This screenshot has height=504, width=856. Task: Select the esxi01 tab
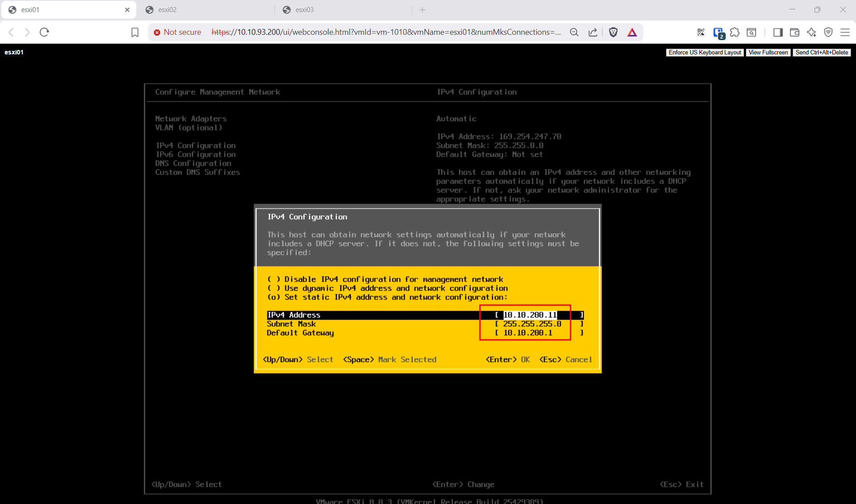(69, 10)
